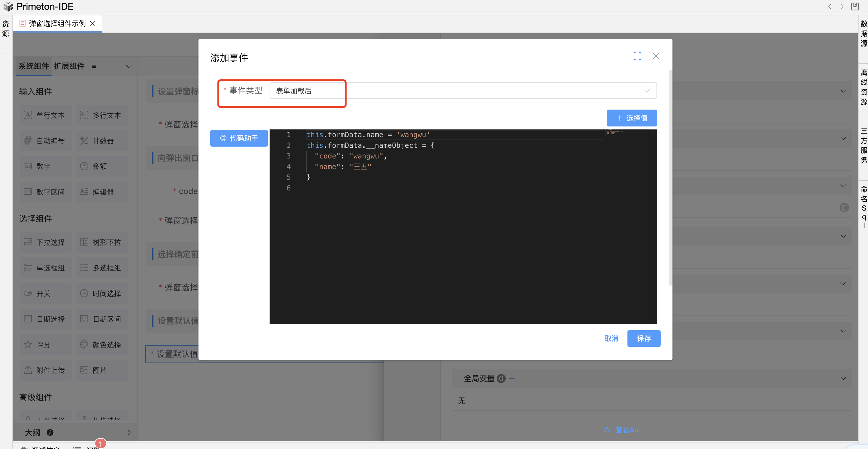The width and height of the screenshot is (868, 449).
Task: Close the 添加事件 dialog
Action: pos(656,56)
